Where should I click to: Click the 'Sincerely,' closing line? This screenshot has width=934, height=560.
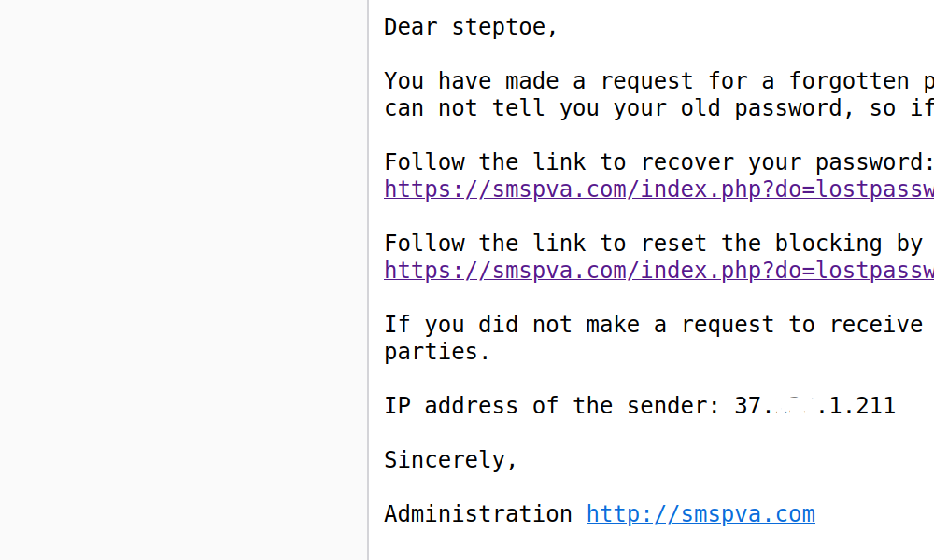click(451, 460)
